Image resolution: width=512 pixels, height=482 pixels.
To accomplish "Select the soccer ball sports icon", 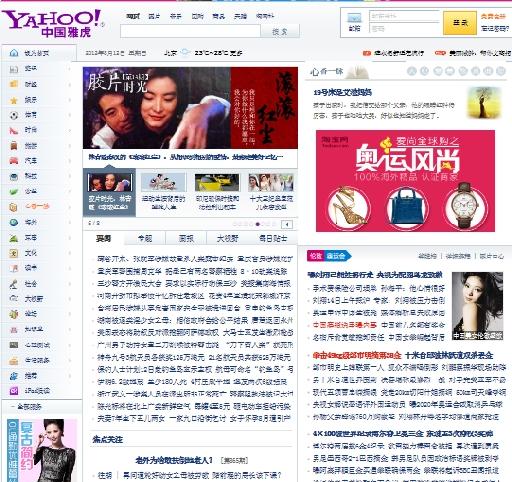I will click(x=14, y=115).
